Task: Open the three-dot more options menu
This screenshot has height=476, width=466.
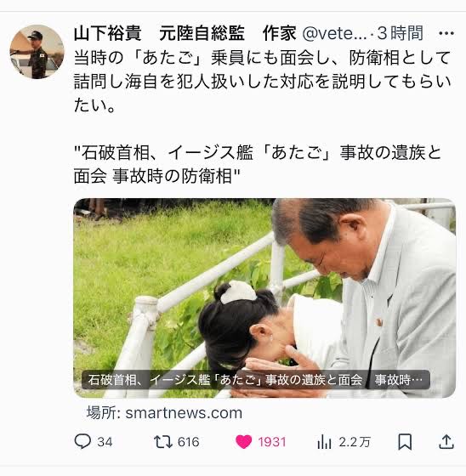Action: (446, 33)
